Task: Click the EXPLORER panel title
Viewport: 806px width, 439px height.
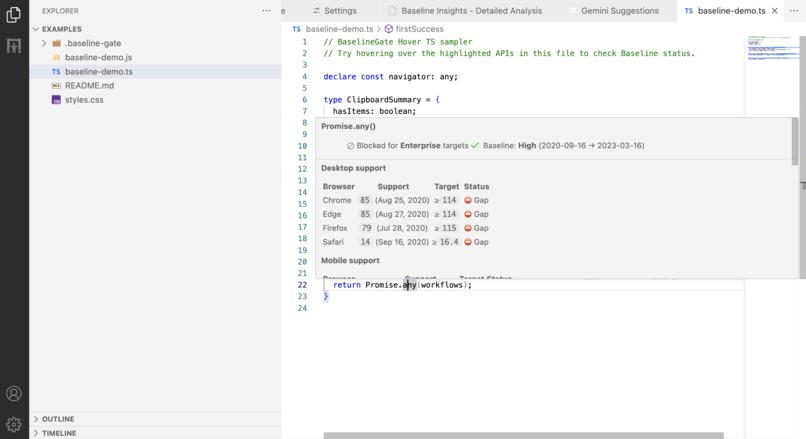Action: [x=60, y=11]
